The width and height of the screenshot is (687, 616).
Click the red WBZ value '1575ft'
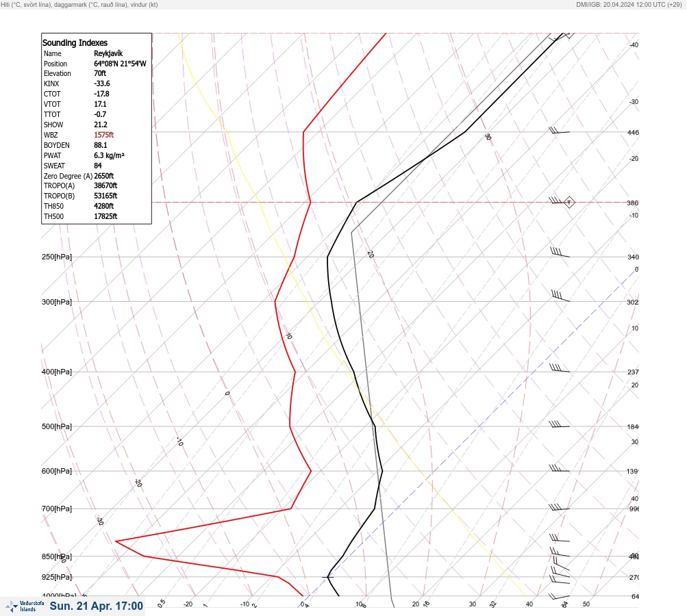[x=104, y=135]
